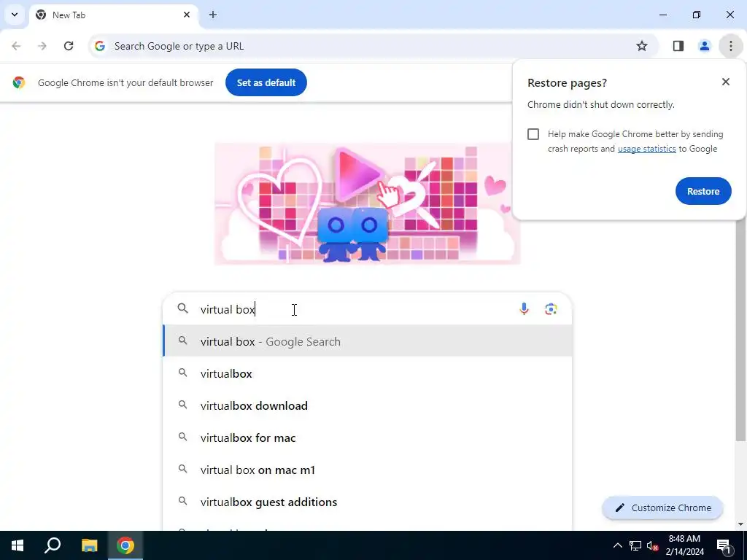The height and width of the screenshot is (560, 747).
Task: Open a new tab with plus button
Action: pyautogui.click(x=213, y=15)
